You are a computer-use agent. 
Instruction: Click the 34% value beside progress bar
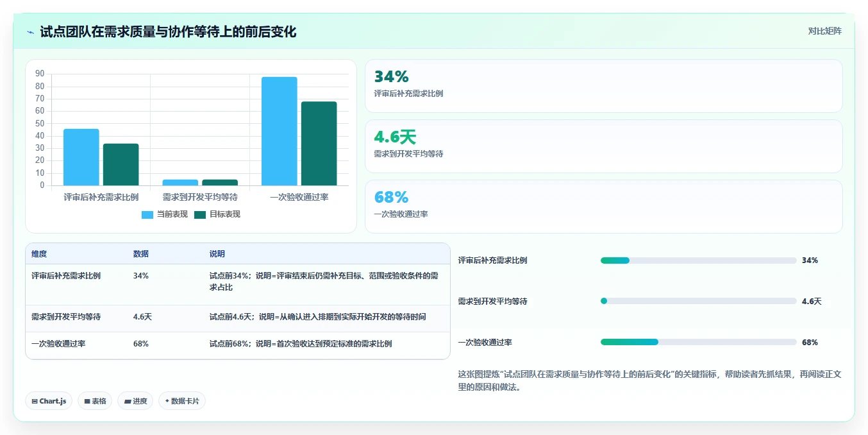pos(810,260)
